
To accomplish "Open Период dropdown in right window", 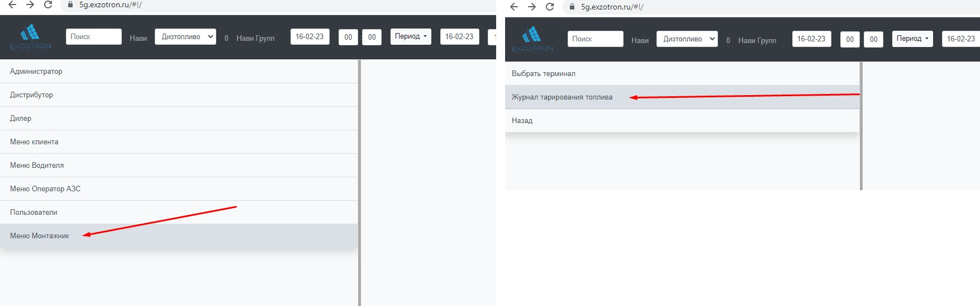I will 912,39.
